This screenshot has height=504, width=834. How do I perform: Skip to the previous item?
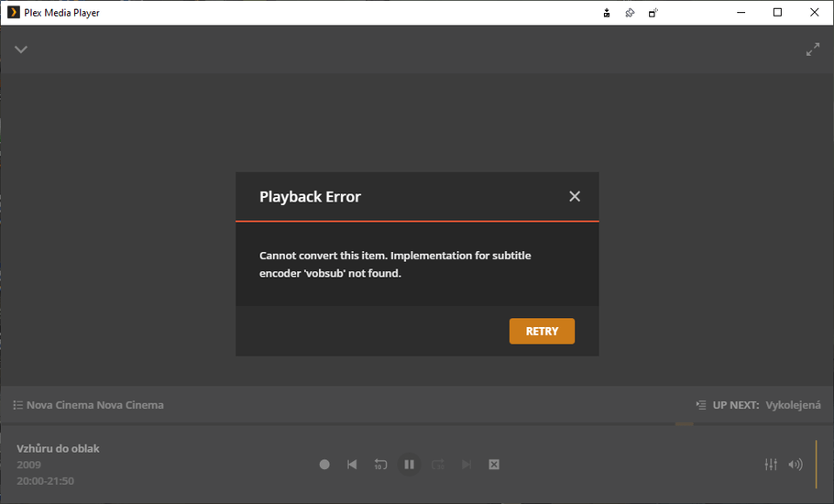tap(352, 465)
